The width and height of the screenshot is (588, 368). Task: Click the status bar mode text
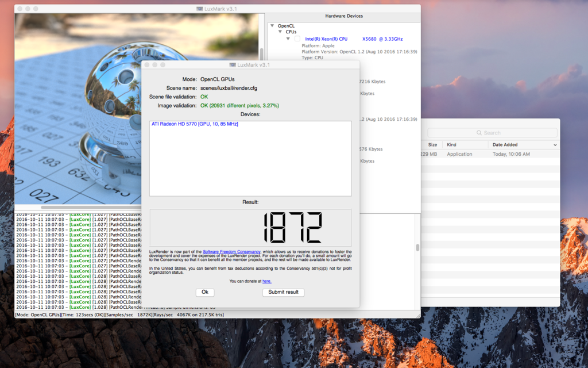37,315
